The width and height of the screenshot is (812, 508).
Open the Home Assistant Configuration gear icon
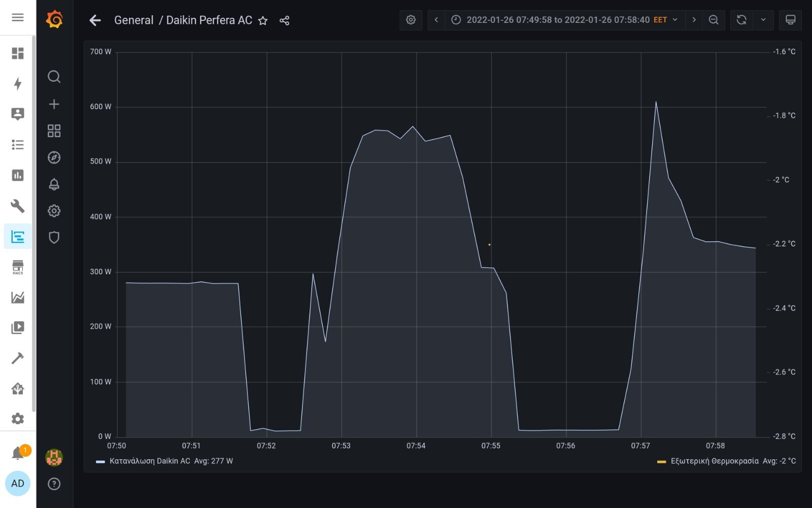pyautogui.click(x=18, y=419)
